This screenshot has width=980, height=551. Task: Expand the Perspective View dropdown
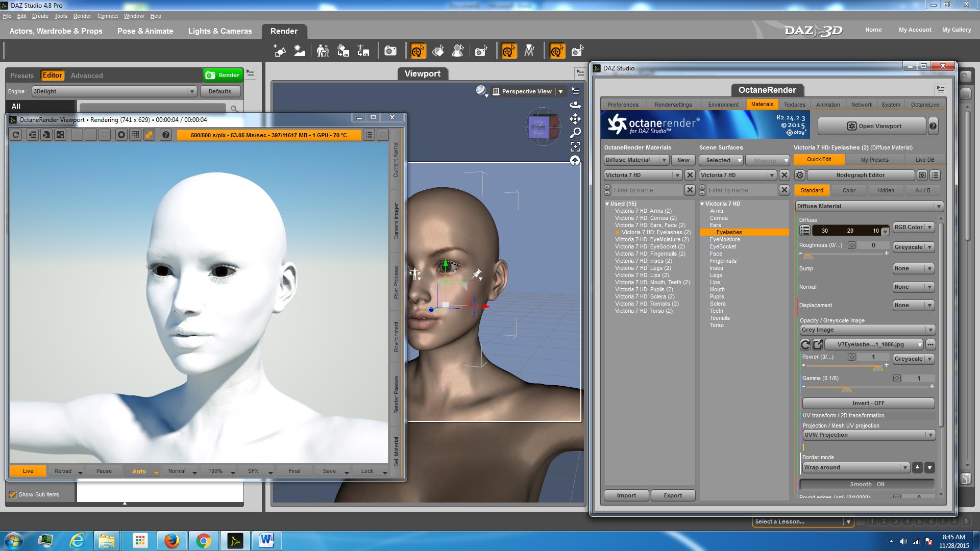point(560,92)
